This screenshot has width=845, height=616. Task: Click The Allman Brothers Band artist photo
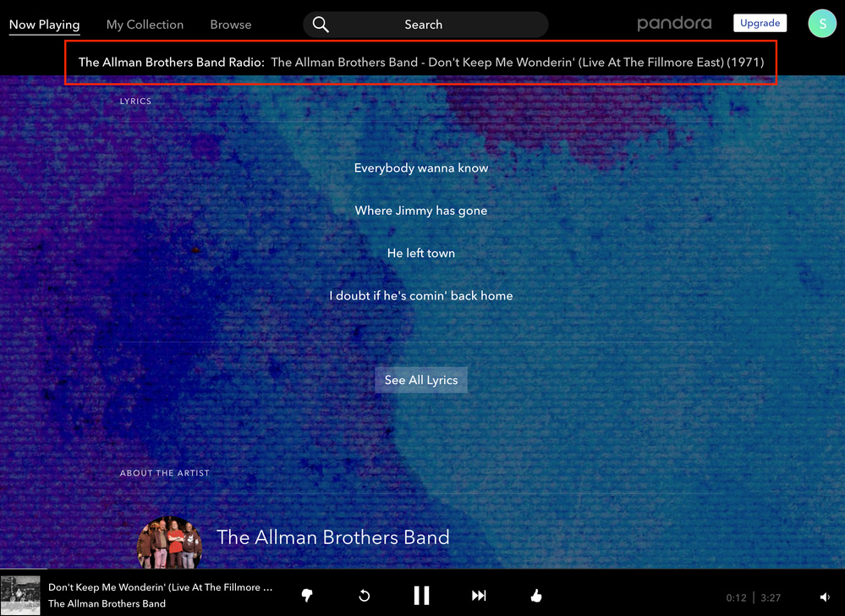click(169, 542)
